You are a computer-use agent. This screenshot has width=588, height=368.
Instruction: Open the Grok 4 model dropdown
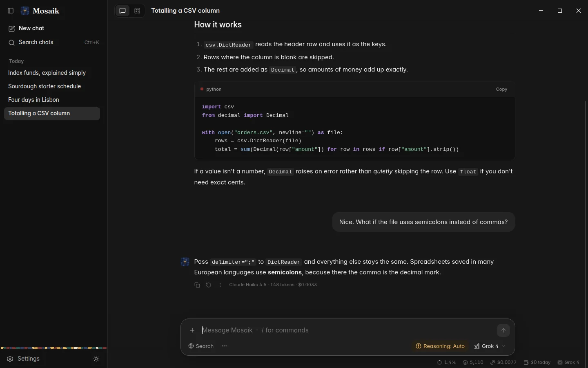490,346
